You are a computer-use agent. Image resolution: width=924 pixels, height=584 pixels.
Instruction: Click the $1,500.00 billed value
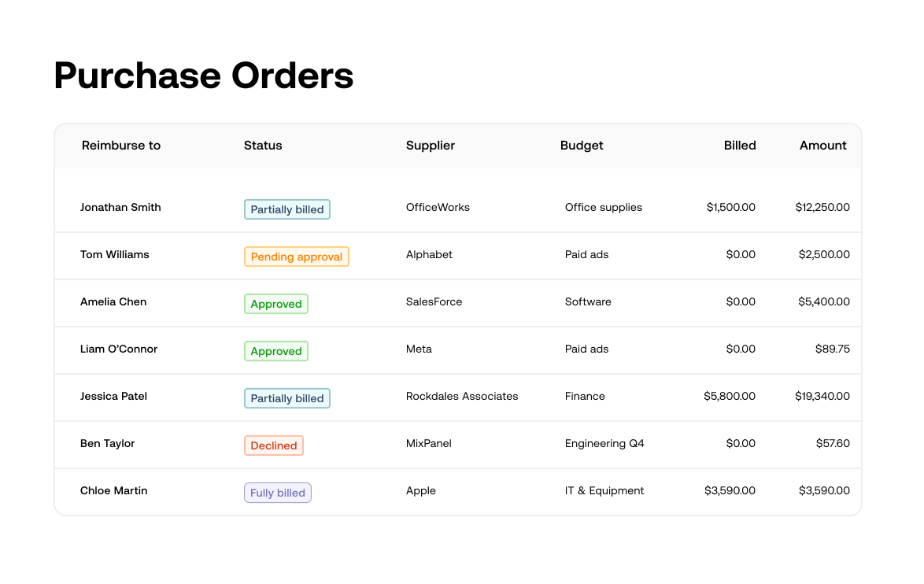[x=730, y=208]
